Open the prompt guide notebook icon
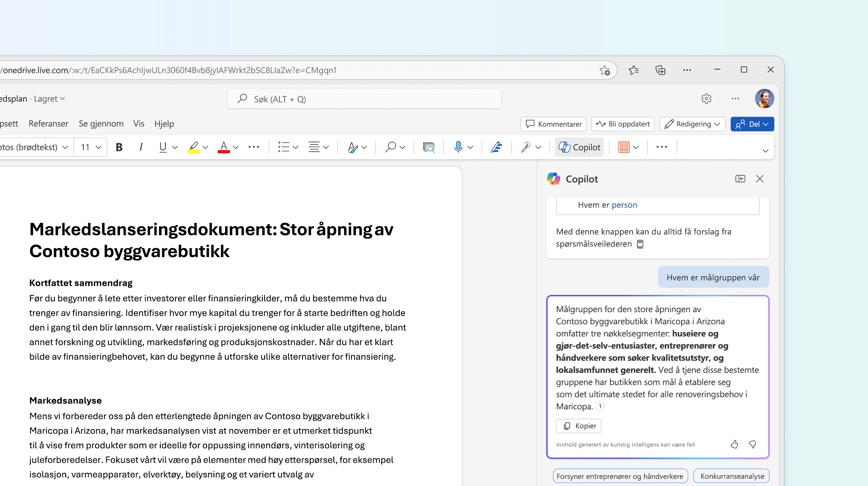This screenshot has width=868, height=486. click(x=641, y=244)
